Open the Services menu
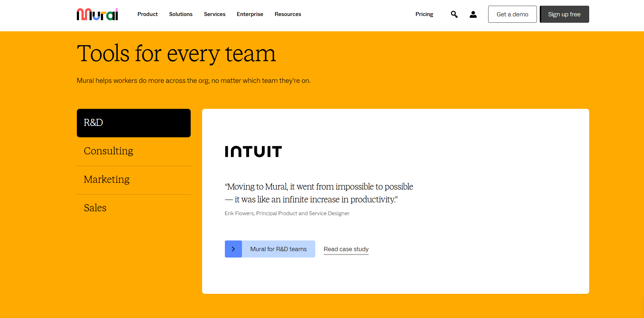 (215, 14)
